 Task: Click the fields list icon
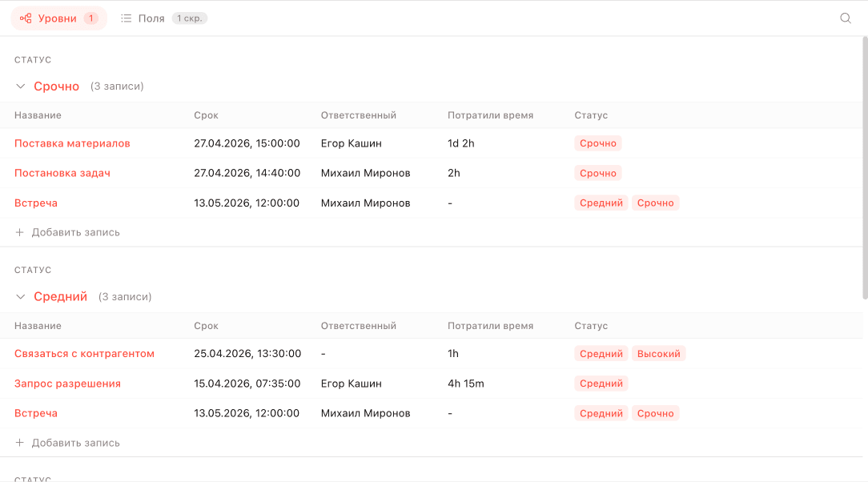[127, 18]
